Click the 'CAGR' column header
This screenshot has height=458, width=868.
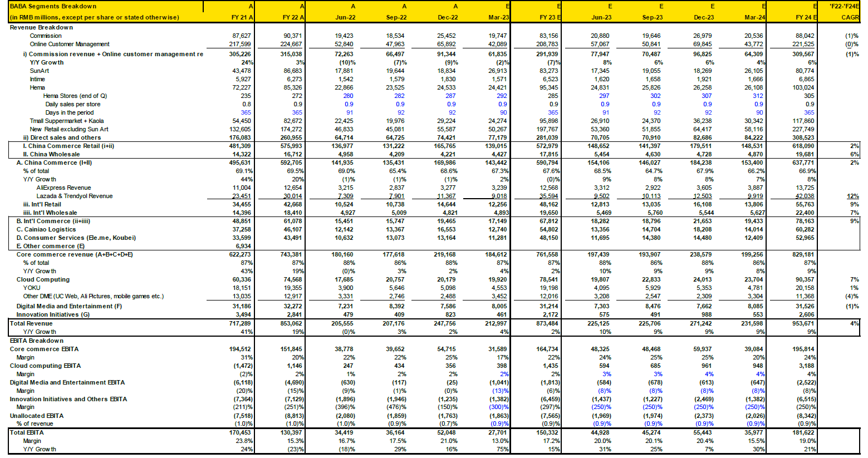point(850,17)
